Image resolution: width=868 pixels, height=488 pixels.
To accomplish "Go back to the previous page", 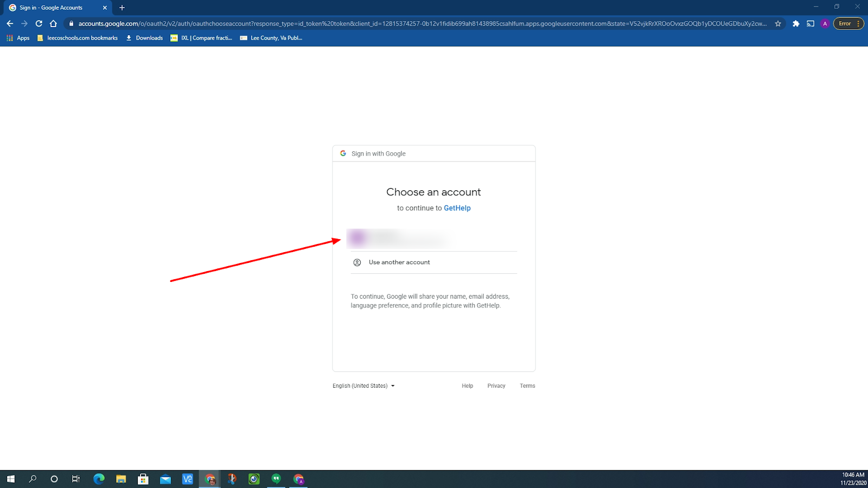I will (x=10, y=23).
